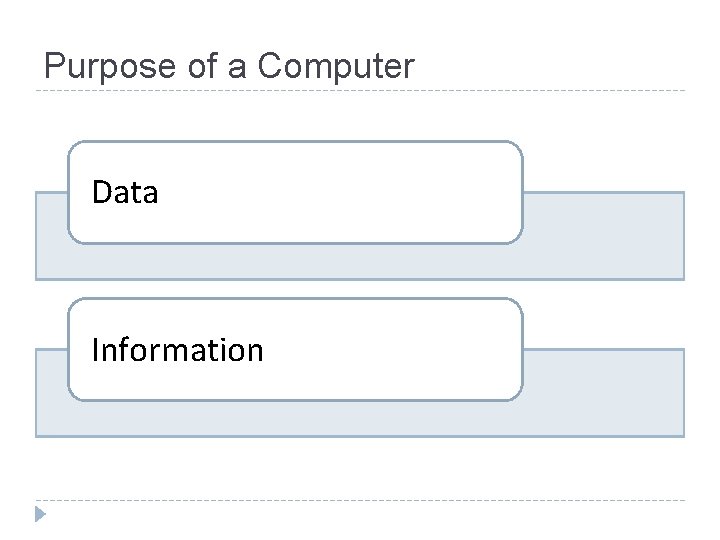Click the dashed line under the title

(360, 91)
